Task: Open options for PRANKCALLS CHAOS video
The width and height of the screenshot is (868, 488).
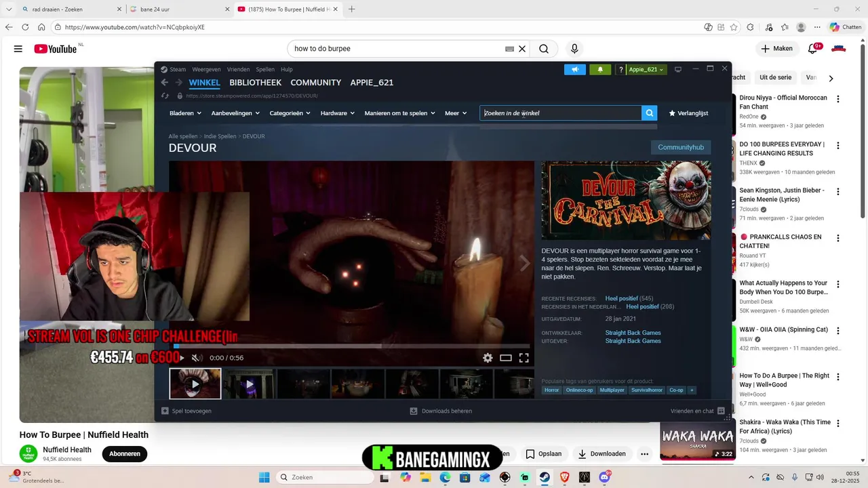Action: click(838, 239)
